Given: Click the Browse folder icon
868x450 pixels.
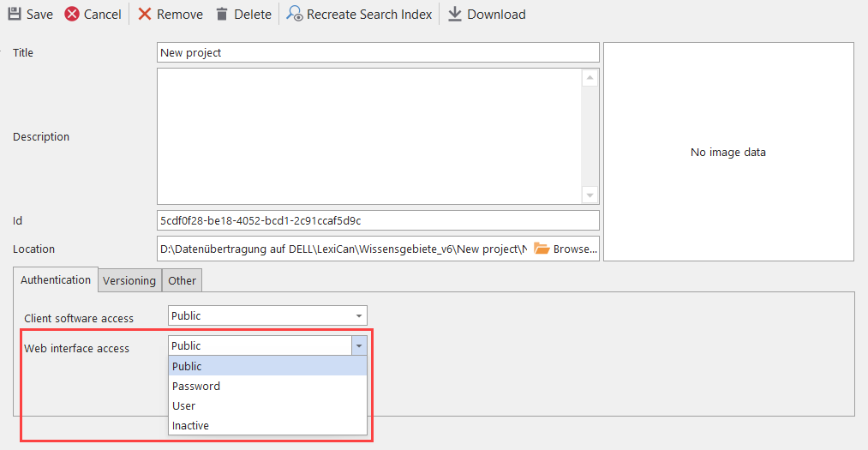Looking at the screenshot, I should click(541, 249).
